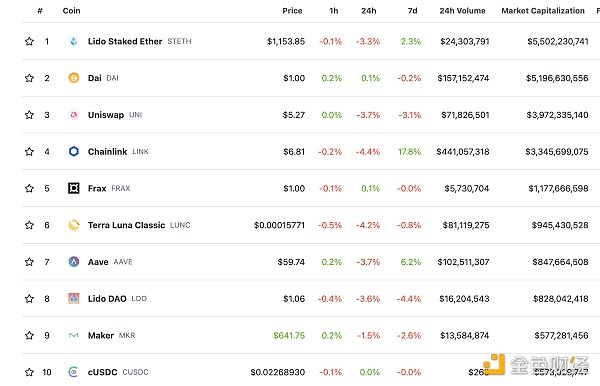Click the Lido Staked Ether coin icon
This screenshot has width=600, height=386.
pyautogui.click(x=74, y=41)
